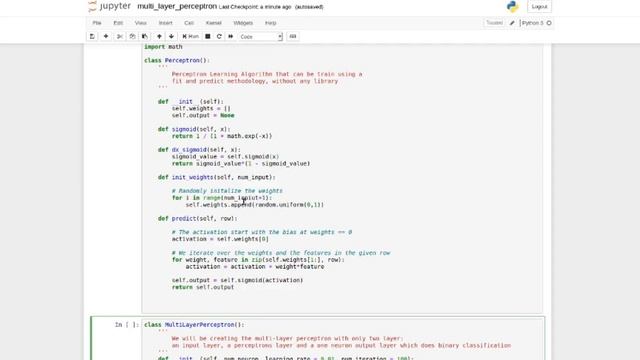Screen dimensions: 640x360
Task: Click the pencil edit mode icon
Action: pos(512,23)
